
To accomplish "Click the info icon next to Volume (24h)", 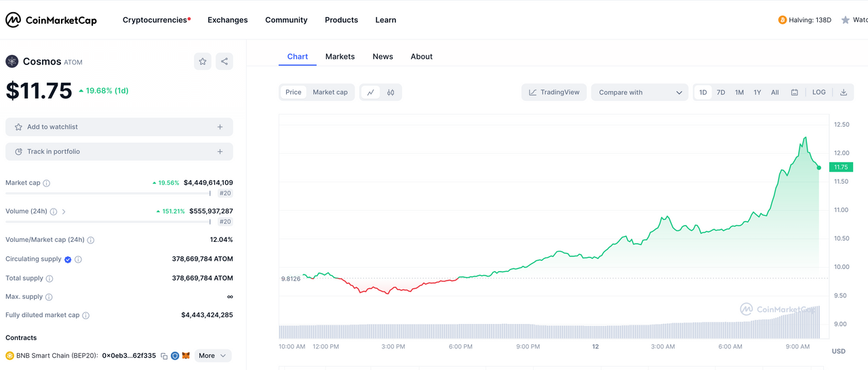I will pos(54,211).
